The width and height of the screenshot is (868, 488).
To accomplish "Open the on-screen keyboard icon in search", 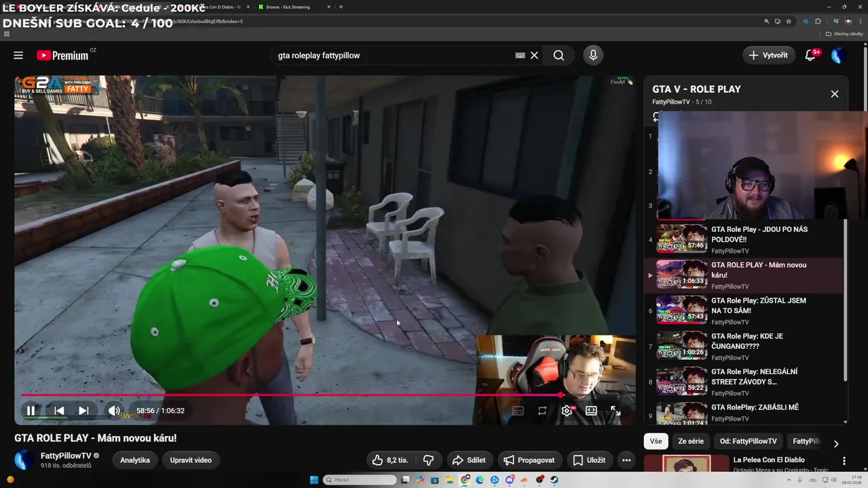I will tap(520, 56).
